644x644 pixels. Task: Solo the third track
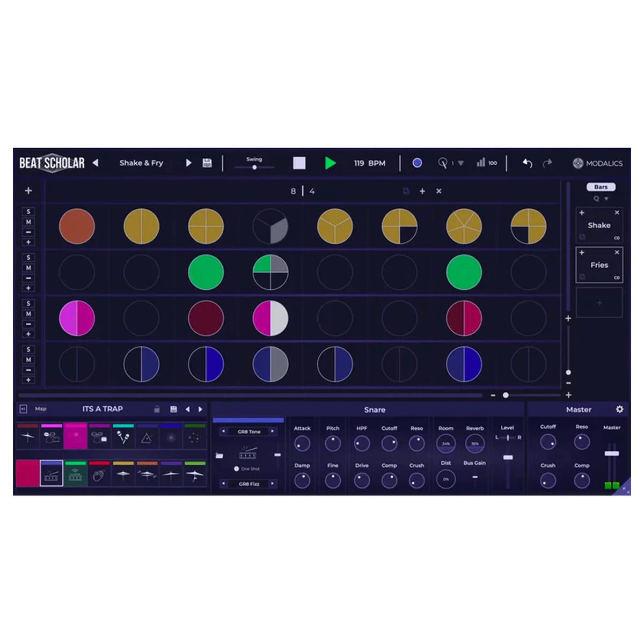28,304
